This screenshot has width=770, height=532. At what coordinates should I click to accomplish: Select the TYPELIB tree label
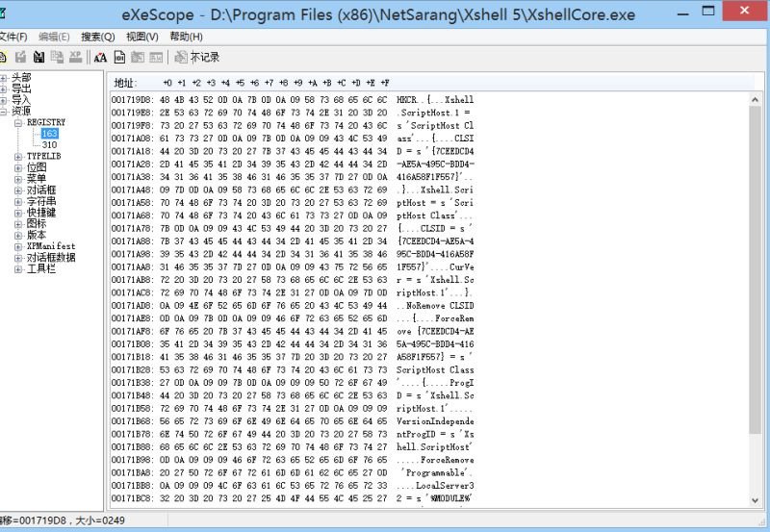[x=43, y=156]
